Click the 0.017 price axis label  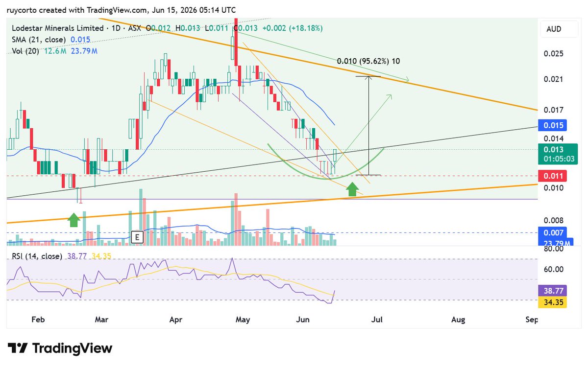[x=553, y=110]
